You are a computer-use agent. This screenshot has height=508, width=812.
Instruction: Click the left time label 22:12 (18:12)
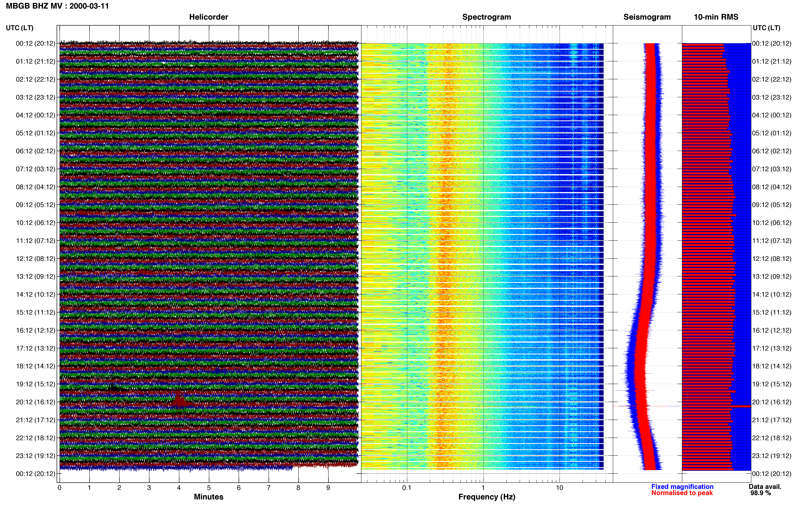(36, 438)
